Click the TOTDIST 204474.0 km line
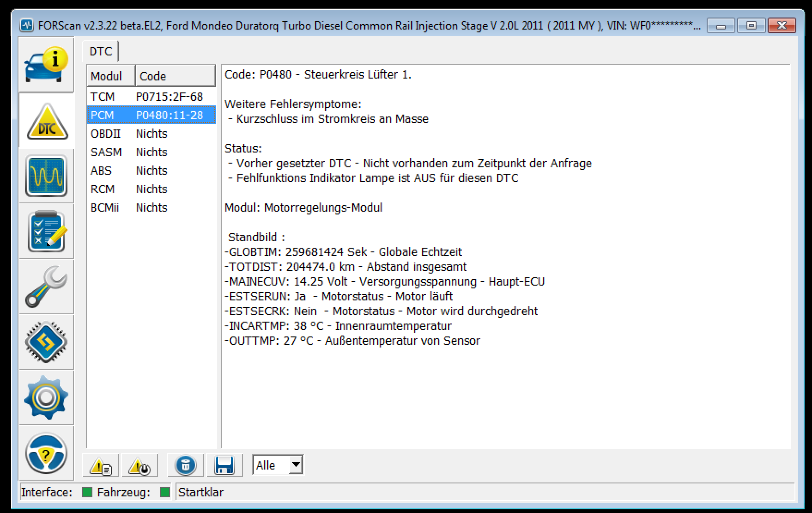The image size is (812, 513). 345,267
